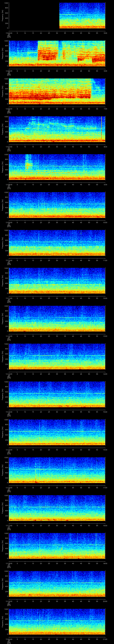Click the 12:00 end time label
The image size is (114, 644).
(105, 298)
